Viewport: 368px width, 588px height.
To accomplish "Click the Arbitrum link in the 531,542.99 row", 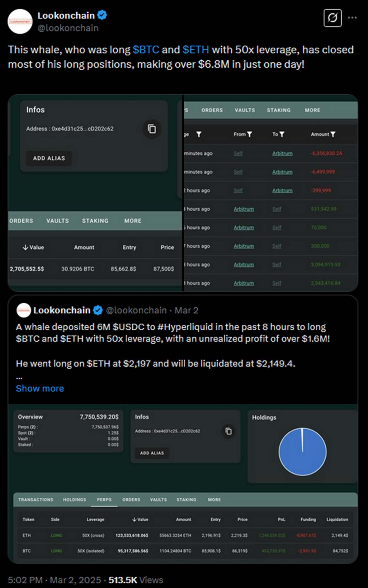I will point(244,209).
